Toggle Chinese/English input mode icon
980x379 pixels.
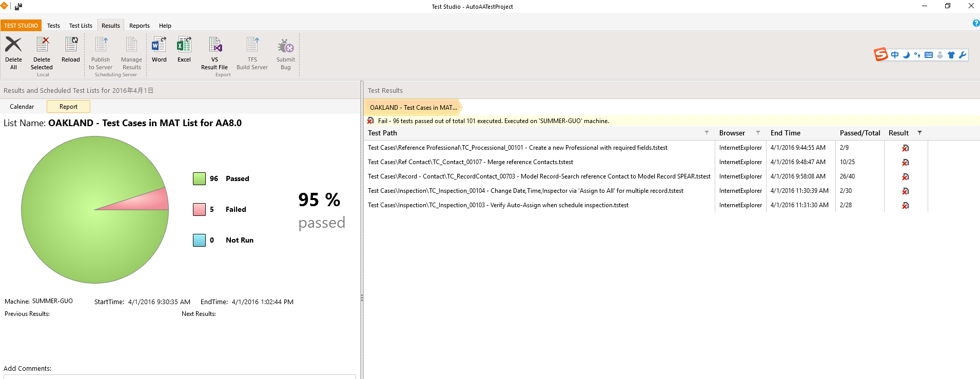click(895, 55)
